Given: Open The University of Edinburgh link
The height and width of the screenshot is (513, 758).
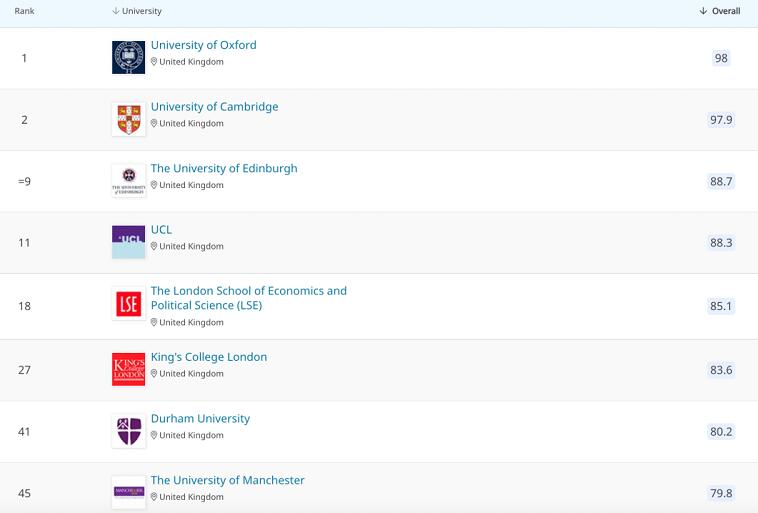Looking at the screenshot, I should pyautogui.click(x=224, y=169).
